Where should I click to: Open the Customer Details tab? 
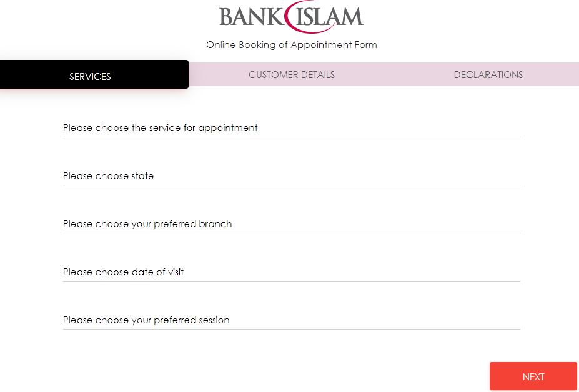pyautogui.click(x=291, y=74)
